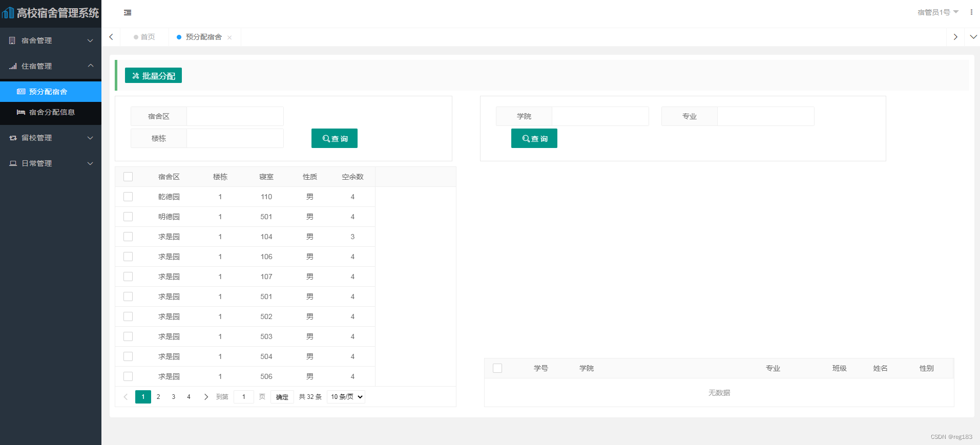Image resolution: width=980 pixels, height=445 pixels.
Task: Open the 10 条/页 page size dropdown
Action: pos(346,397)
